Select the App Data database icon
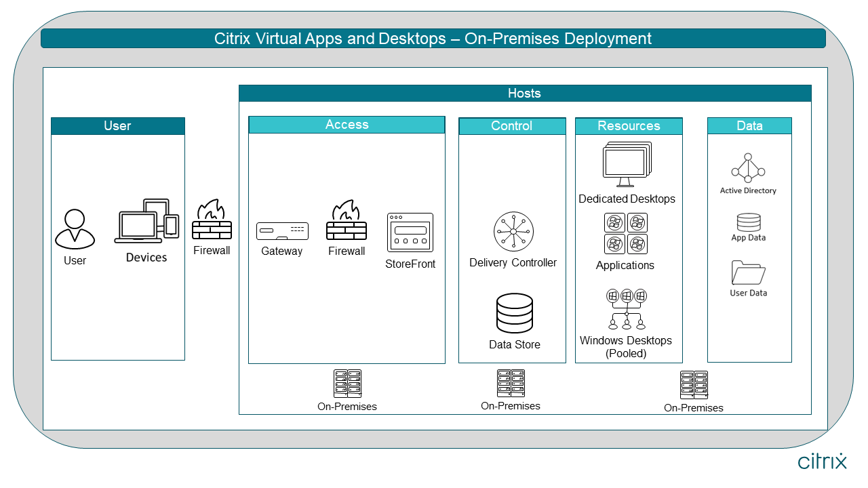The image size is (868, 488). click(749, 222)
